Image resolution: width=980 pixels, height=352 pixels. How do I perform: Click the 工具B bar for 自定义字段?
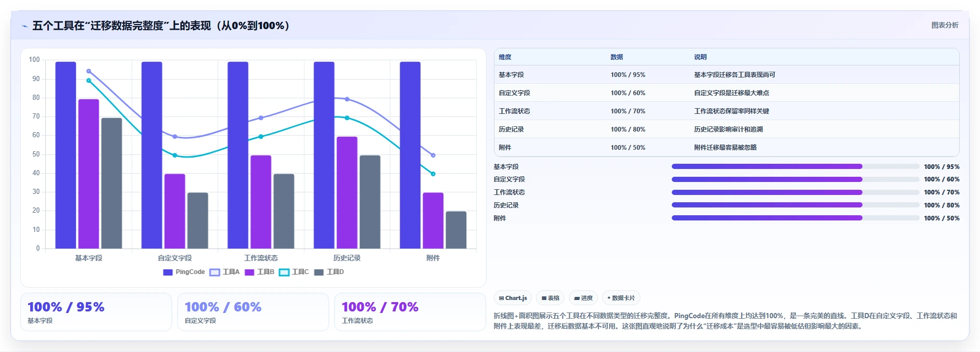tap(175, 211)
